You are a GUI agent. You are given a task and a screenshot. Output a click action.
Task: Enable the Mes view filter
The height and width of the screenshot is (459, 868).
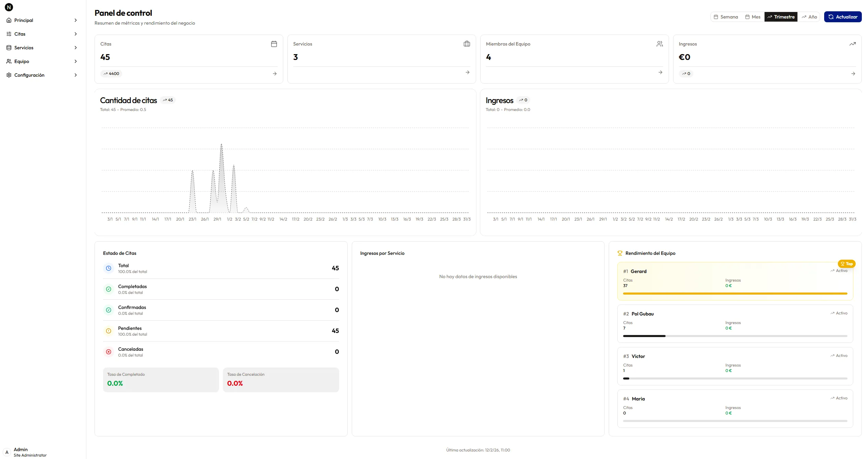pyautogui.click(x=753, y=16)
